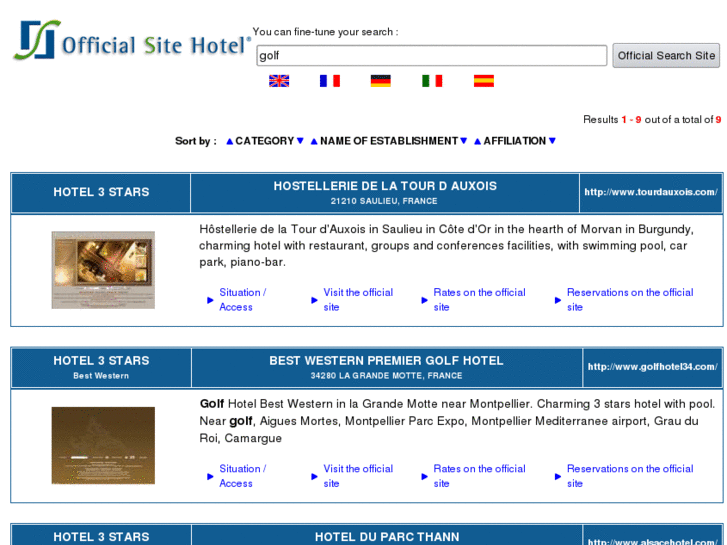Choose the German flag language
The height and width of the screenshot is (545, 727).
click(x=381, y=81)
